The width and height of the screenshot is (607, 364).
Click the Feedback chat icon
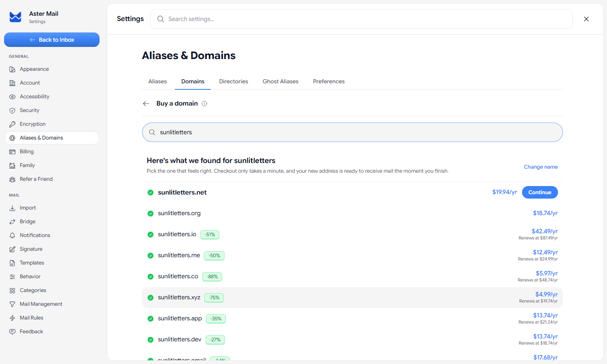point(13,332)
